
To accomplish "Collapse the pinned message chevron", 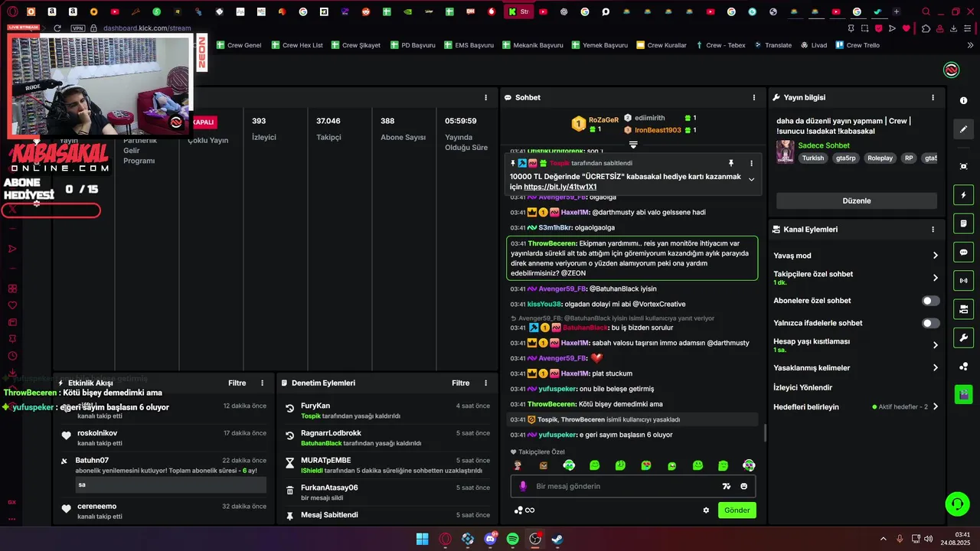I will click(x=751, y=179).
